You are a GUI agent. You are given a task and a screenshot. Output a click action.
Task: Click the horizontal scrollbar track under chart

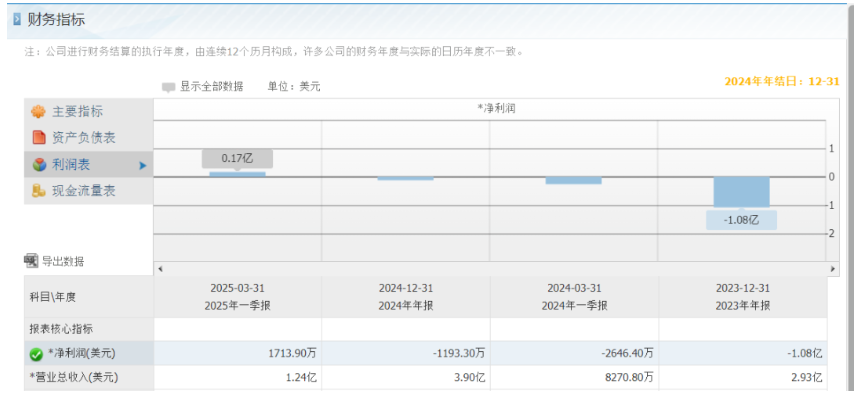[496, 269]
